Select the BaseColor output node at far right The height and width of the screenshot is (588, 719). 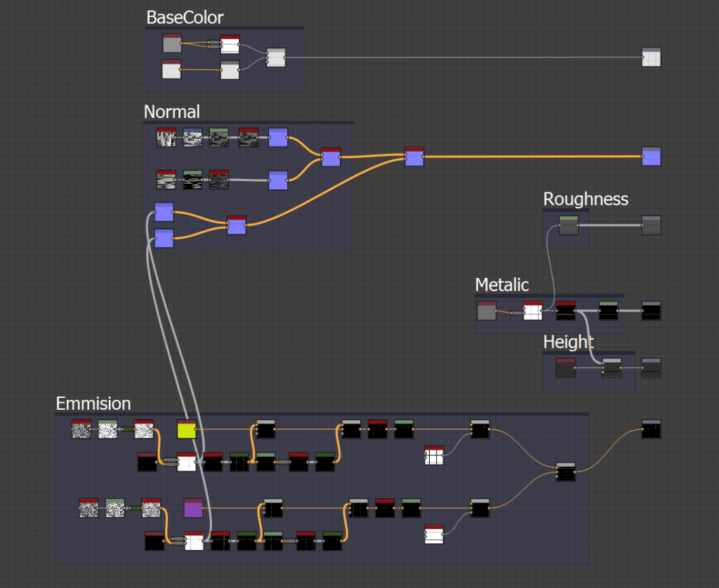651,58
